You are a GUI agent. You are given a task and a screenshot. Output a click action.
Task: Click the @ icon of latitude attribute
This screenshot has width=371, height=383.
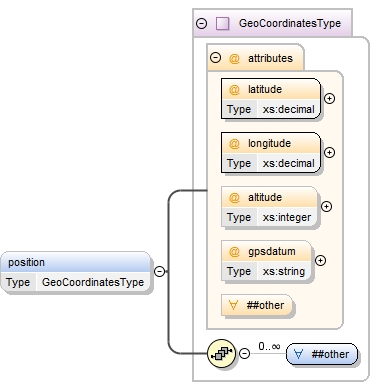[x=234, y=89]
